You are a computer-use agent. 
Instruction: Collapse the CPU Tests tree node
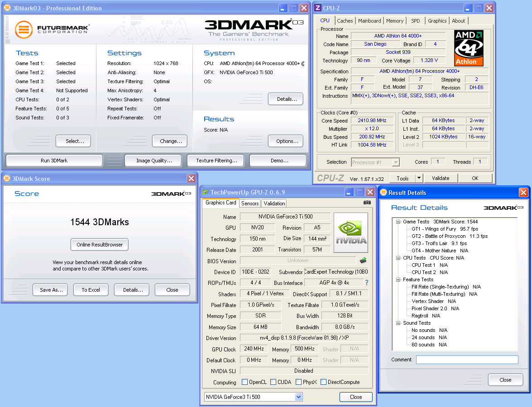398,258
